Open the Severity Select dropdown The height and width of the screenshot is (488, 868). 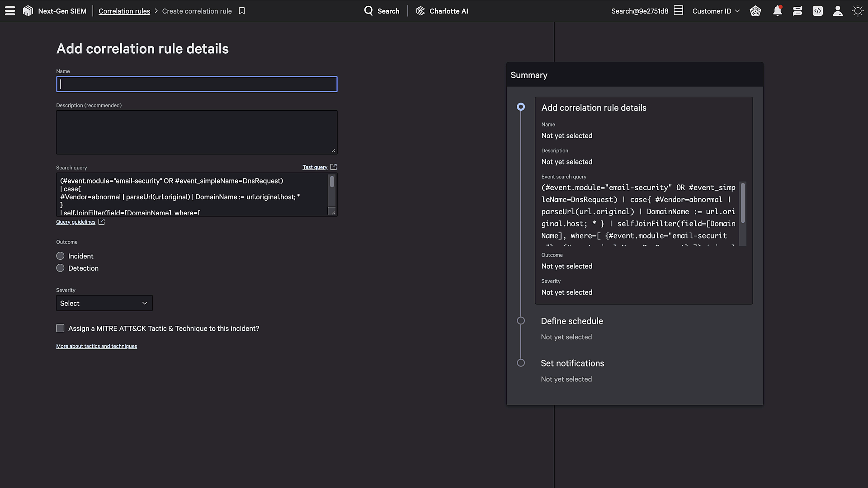click(104, 303)
